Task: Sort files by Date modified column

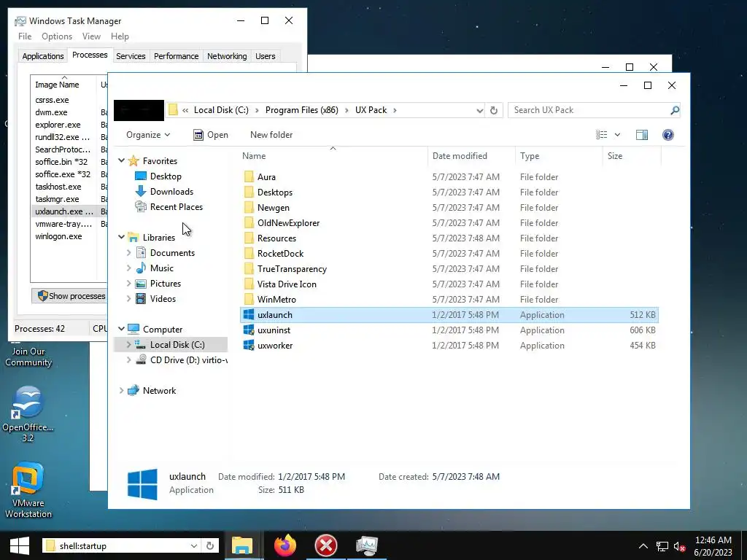Action: (471, 156)
